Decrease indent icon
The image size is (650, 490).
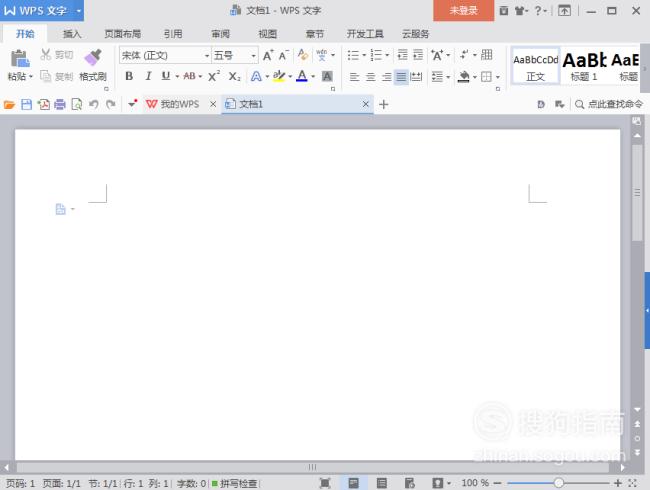coord(402,55)
